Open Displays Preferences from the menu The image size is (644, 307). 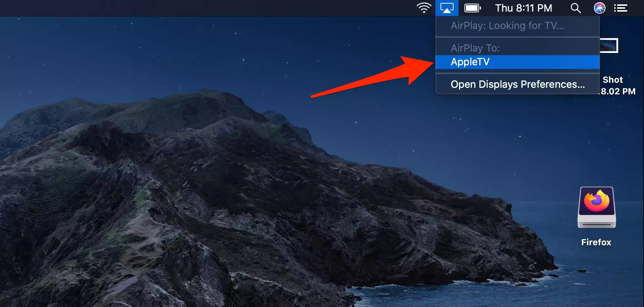517,84
